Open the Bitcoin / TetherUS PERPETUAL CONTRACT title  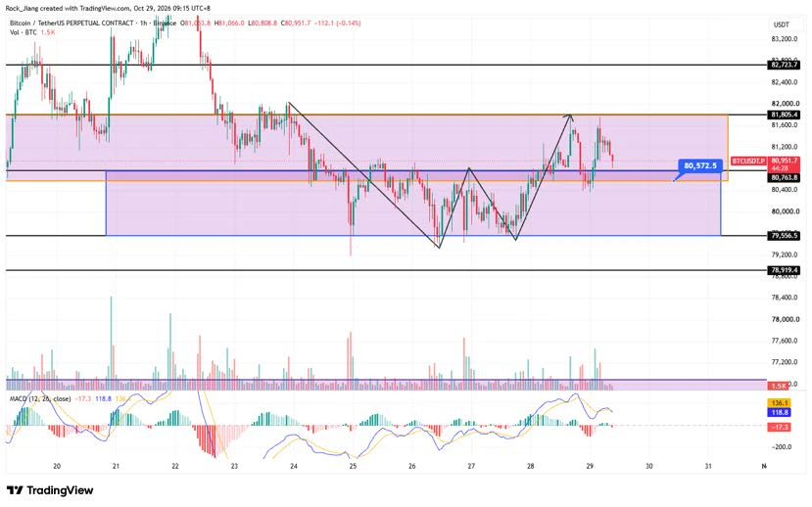pyautogui.click(x=72, y=23)
